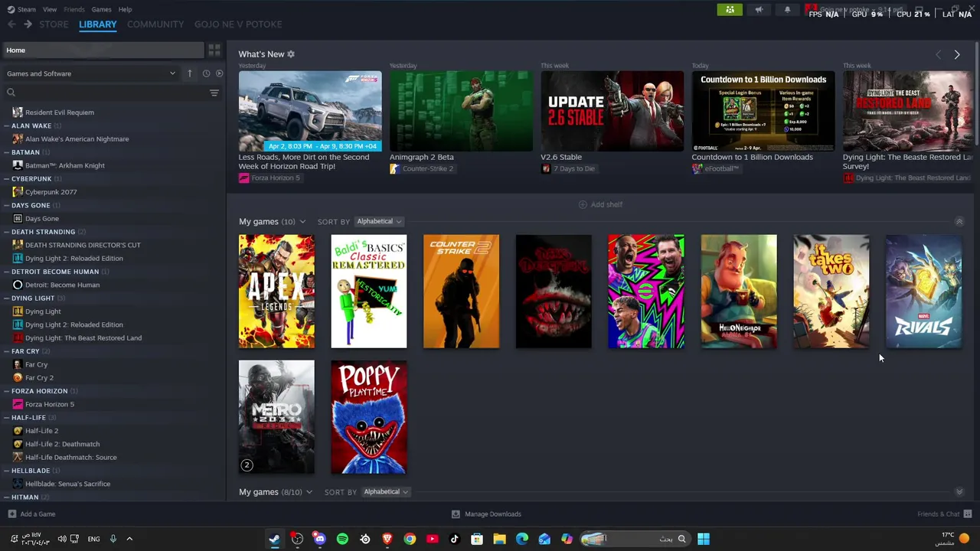Open Friends & Chat button
The image size is (980, 551).
944,514
